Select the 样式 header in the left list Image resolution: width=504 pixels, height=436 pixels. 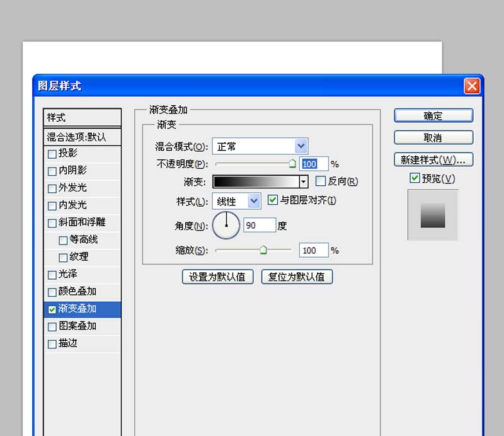tap(83, 118)
